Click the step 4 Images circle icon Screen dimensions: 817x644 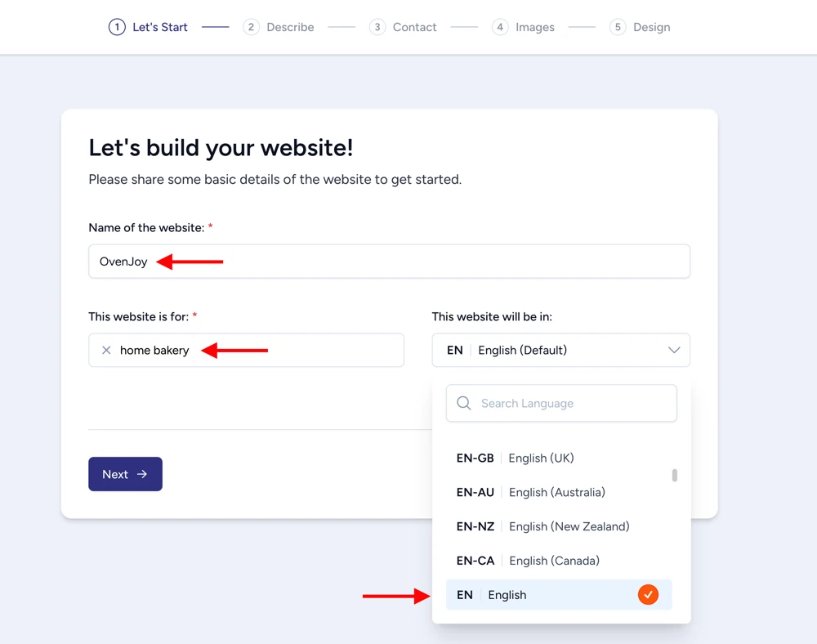500,27
